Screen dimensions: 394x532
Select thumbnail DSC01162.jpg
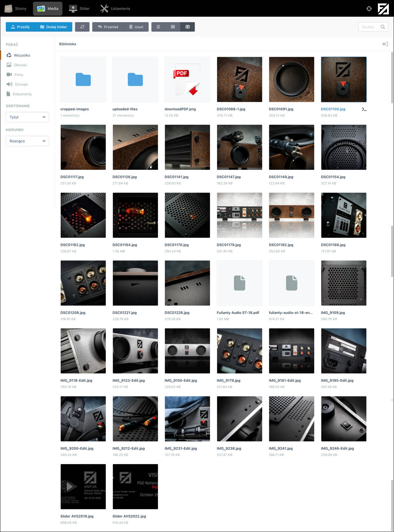pos(83,215)
